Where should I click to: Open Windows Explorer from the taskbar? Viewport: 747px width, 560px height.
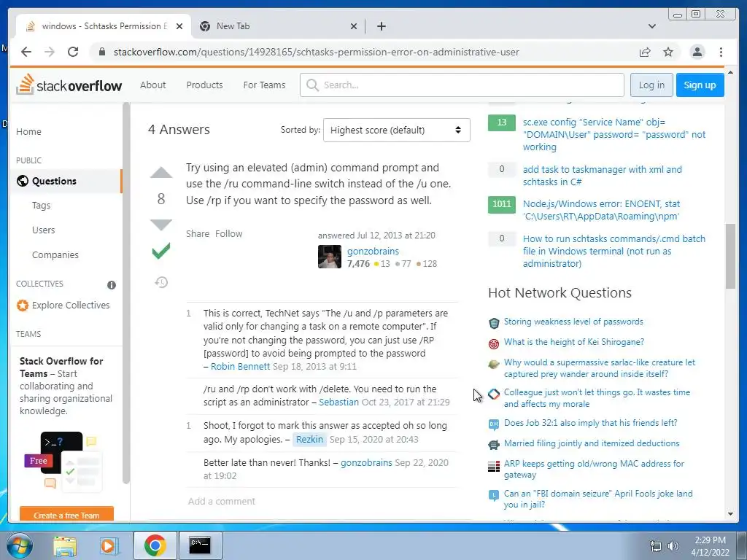(x=65, y=545)
